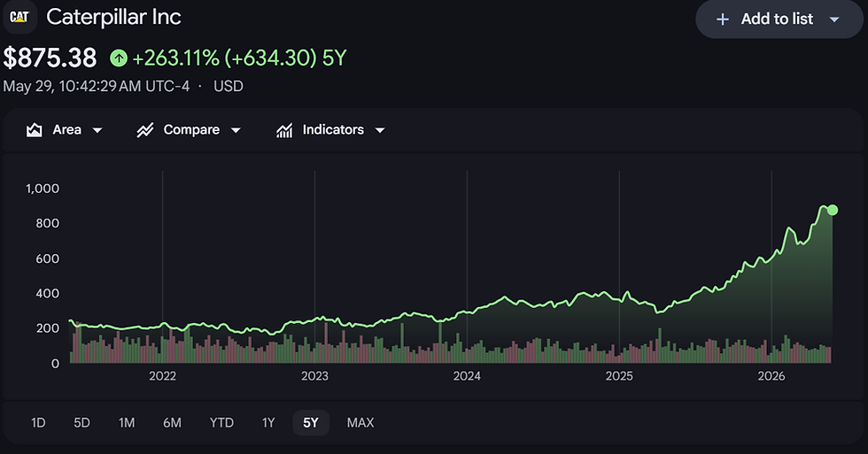
Task: Click the Add to list button label
Action: [778, 19]
